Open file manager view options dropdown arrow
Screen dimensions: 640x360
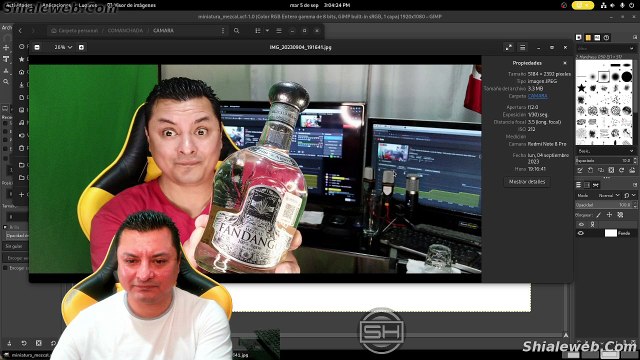[x=267, y=31]
